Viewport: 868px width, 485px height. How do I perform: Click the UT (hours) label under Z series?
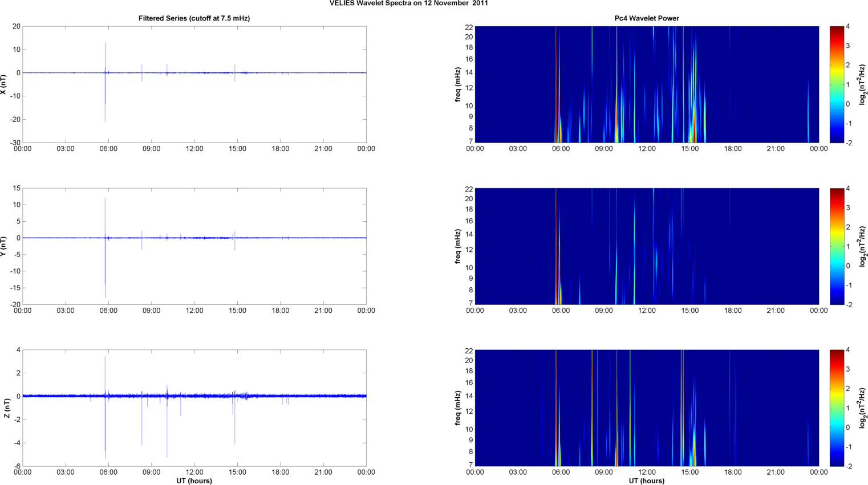click(x=194, y=480)
